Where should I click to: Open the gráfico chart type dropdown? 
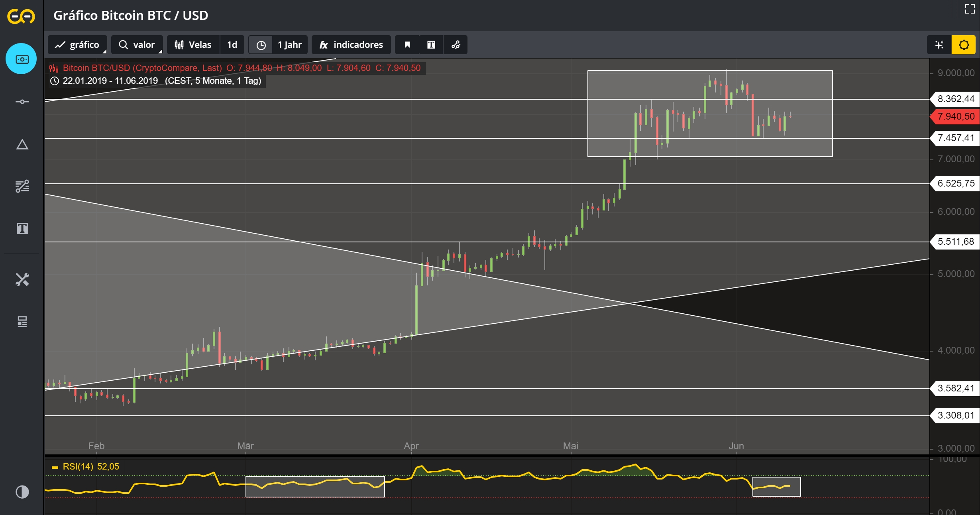coord(77,45)
